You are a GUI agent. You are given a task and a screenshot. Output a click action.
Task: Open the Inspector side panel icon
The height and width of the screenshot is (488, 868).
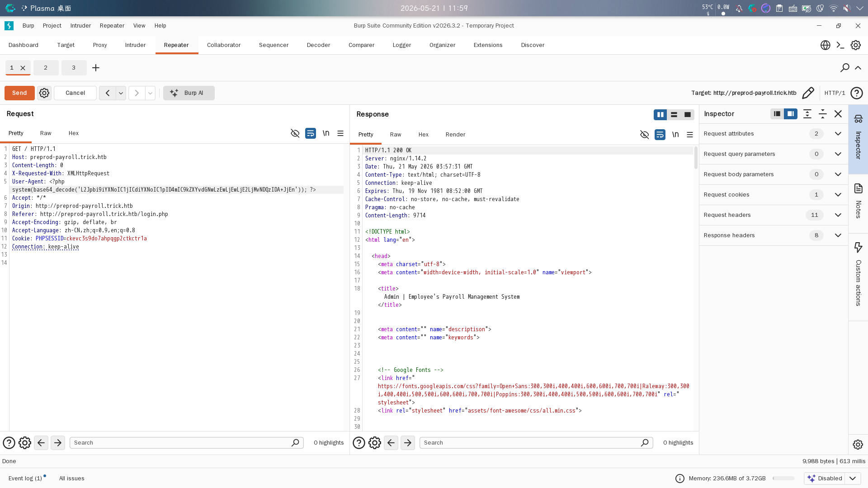[859, 139]
